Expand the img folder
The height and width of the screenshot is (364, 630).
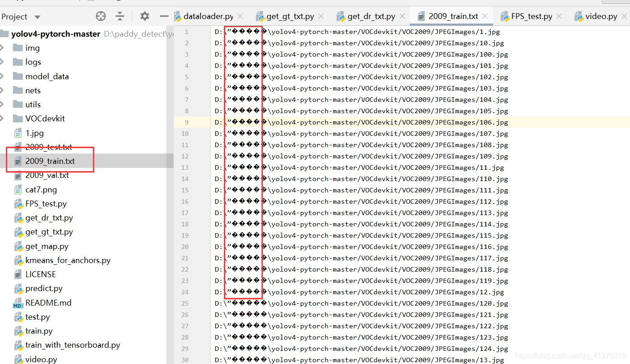[x=2, y=48]
